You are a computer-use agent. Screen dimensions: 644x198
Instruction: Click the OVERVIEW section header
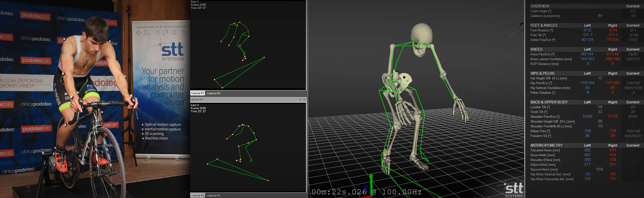tap(540, 6)
